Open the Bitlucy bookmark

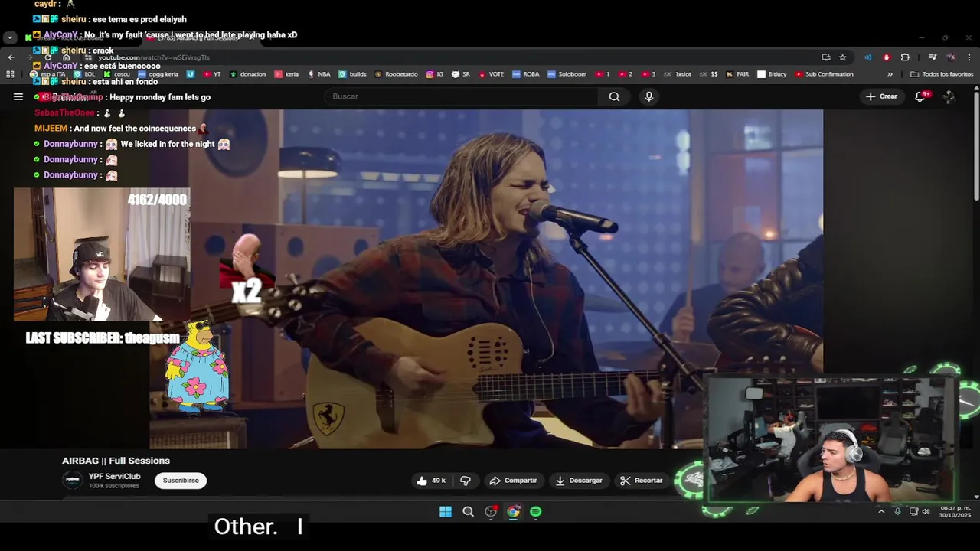point(772,74)
